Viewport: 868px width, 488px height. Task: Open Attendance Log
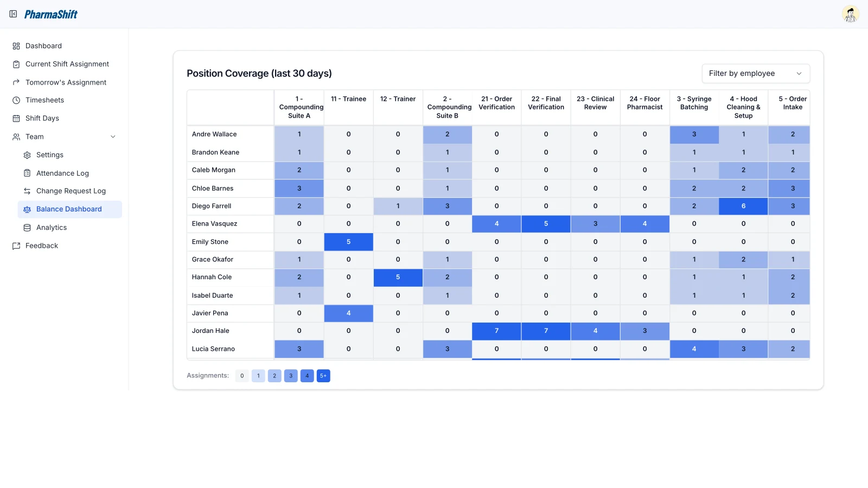click(x=62, y=173)
